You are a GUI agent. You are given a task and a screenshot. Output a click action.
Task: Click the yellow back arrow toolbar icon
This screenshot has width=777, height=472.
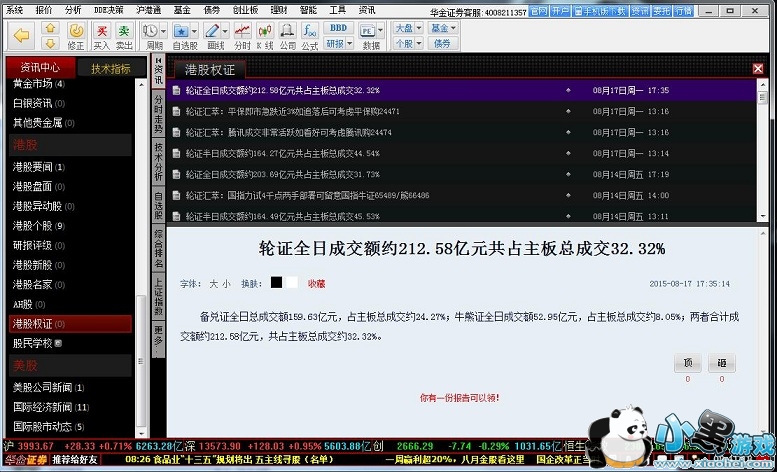tap(22, 35)
